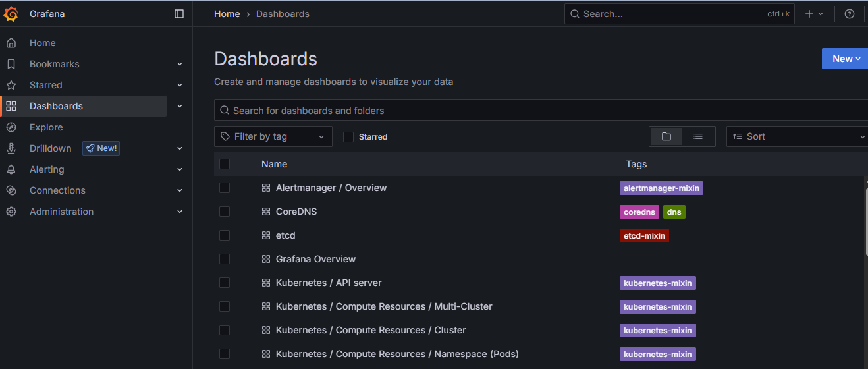Click the Administration gear icon
Image resolution: width=868 pixels, height=369 pixels.
[x=11, y=212]
